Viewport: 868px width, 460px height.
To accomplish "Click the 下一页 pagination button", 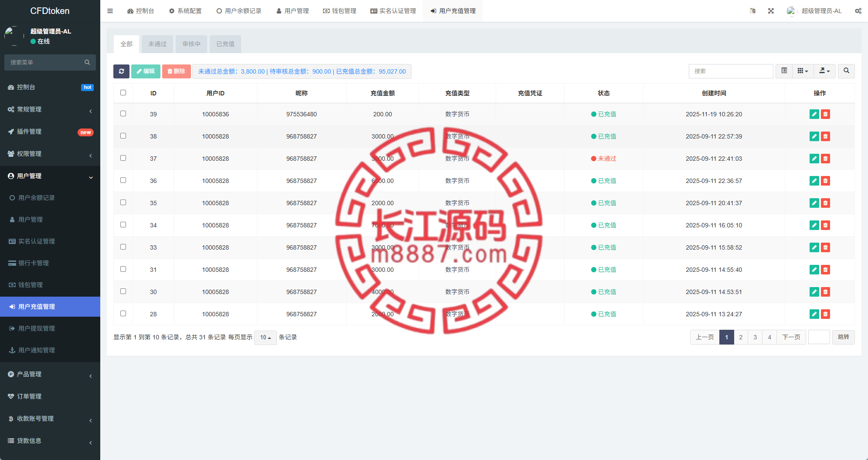I will click(791, 337).
